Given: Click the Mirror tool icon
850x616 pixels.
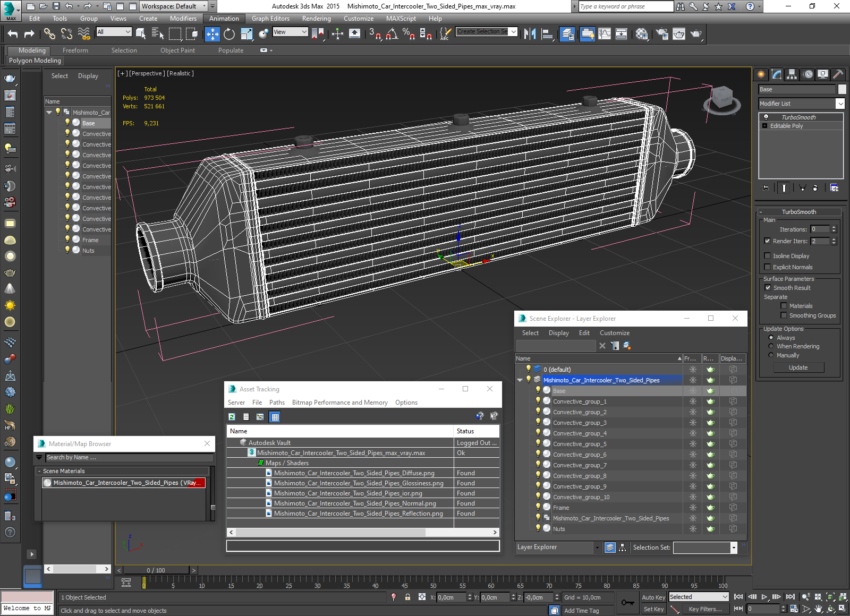Looking at the screenshot, I should click(x=530, y=34).
